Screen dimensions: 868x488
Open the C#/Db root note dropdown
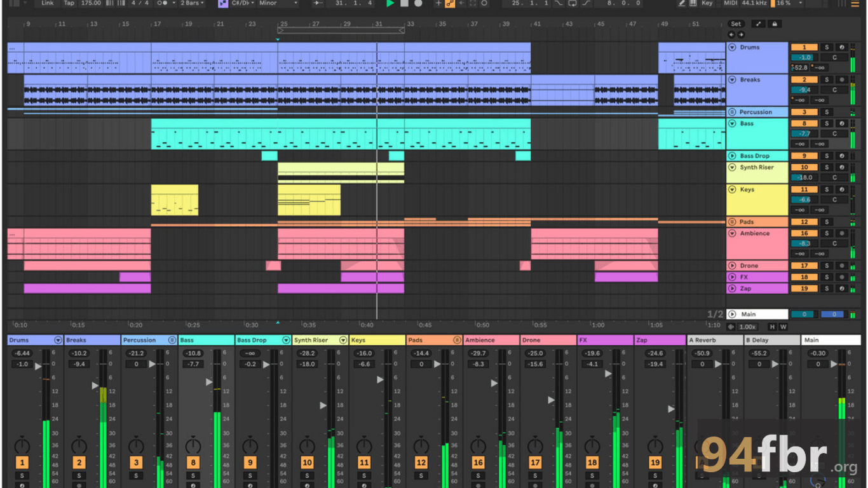pos(243,3)
